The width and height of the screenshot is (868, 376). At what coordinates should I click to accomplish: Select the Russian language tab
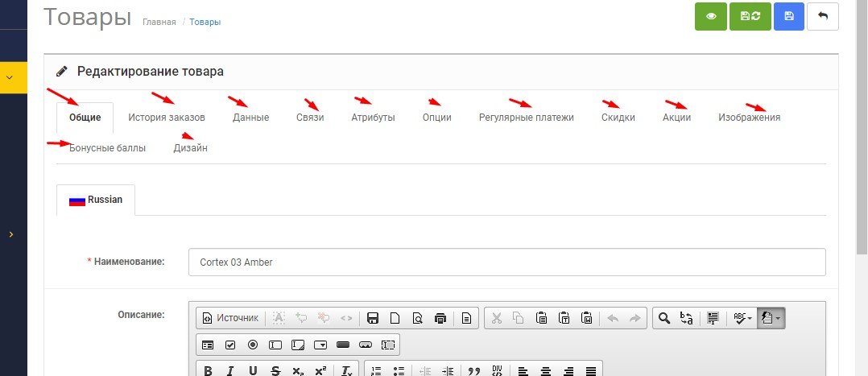click(96, 200)
